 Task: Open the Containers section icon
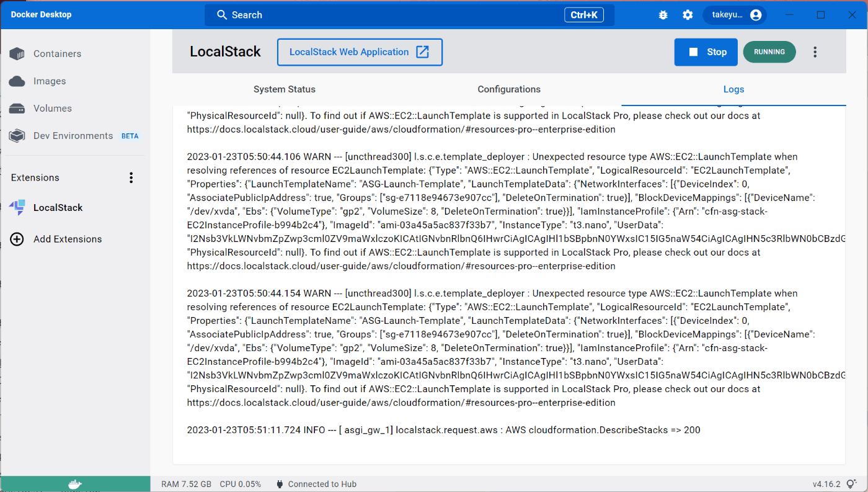(x=17, y=54)
